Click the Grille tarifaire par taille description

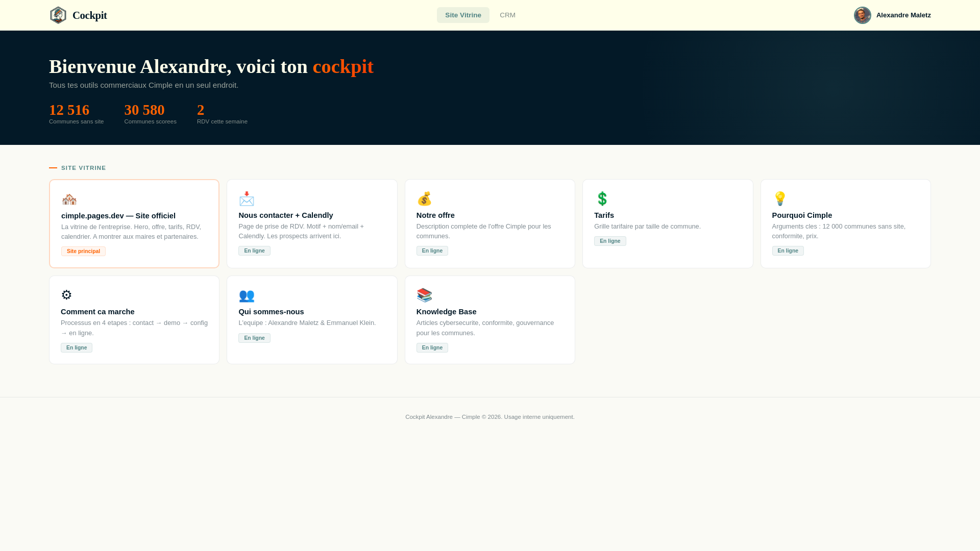pyautogui.click(x=647, y=227)
